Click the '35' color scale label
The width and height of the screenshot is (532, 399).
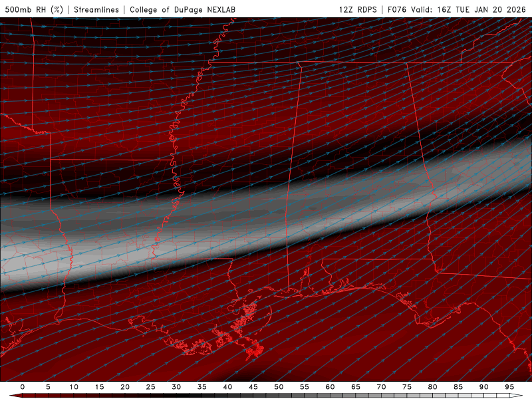point(202,387)
